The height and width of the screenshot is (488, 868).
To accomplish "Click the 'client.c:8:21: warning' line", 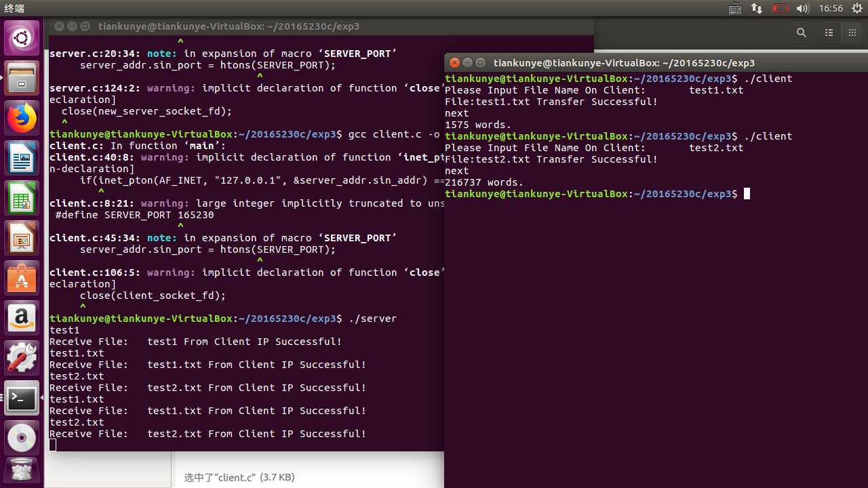I will [247, 203].
